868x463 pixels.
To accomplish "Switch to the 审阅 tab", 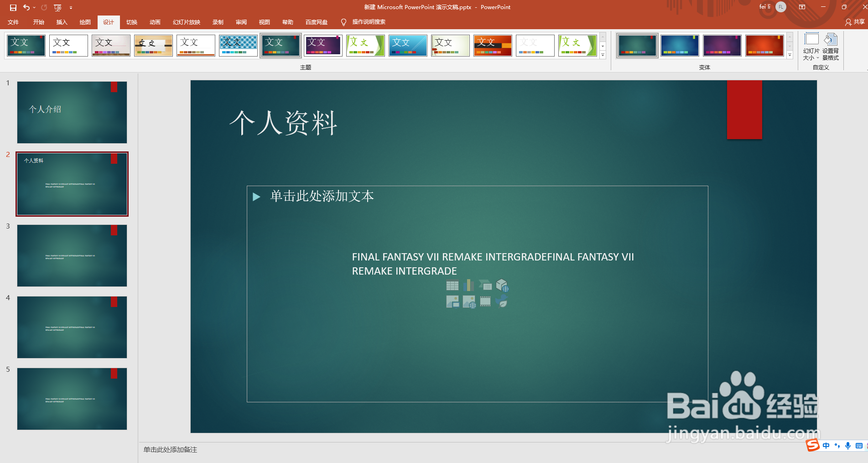I will [x=241, y=22].
